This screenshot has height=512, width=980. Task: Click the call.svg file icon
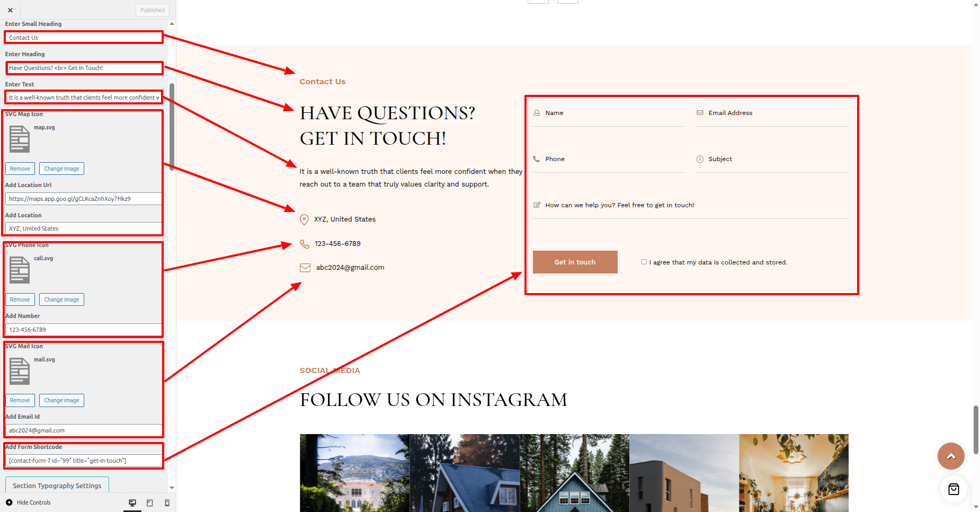tap(20, 270)
